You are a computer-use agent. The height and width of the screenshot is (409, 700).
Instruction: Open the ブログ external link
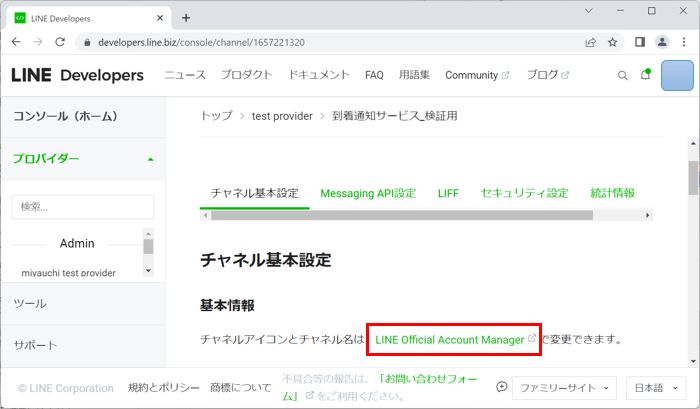click(548, 75)
